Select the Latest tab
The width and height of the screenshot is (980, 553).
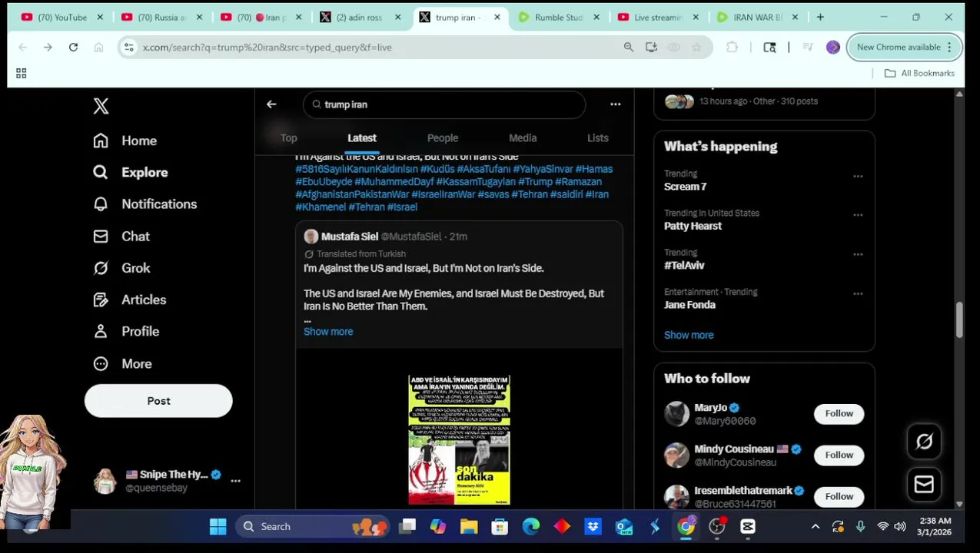[x=362, y=138]
